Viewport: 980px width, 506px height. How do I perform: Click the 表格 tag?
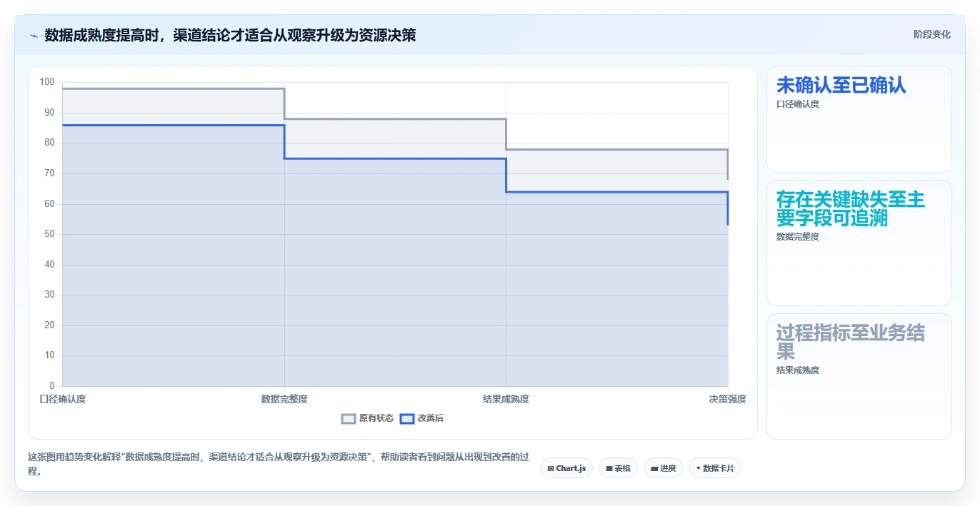pos(619,468)
